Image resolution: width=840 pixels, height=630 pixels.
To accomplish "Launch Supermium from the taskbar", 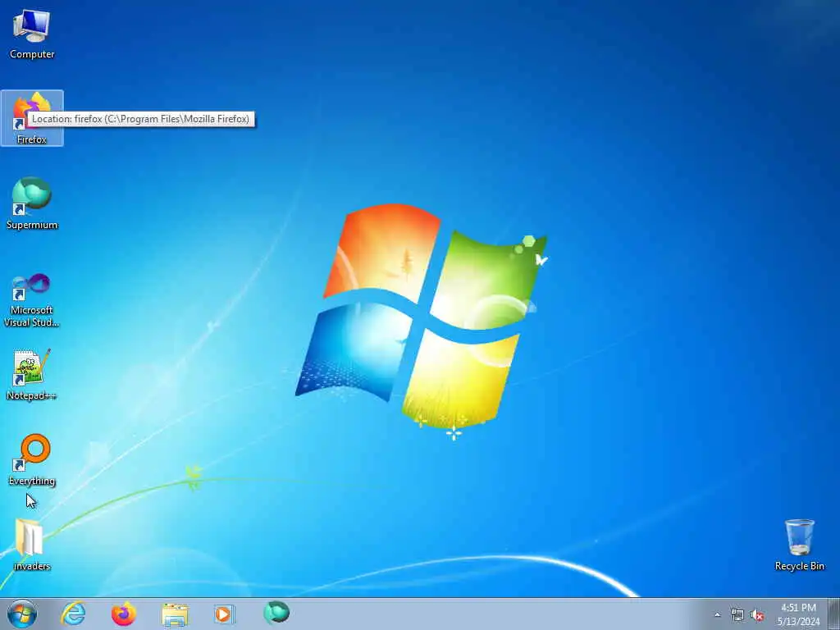I will pos(276,614).
